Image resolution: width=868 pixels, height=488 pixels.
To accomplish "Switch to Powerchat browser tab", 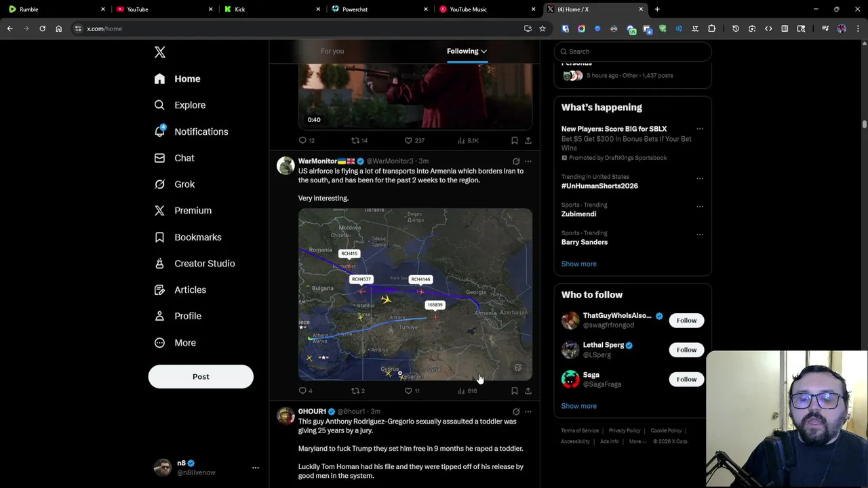I will [x=380, y=9].
